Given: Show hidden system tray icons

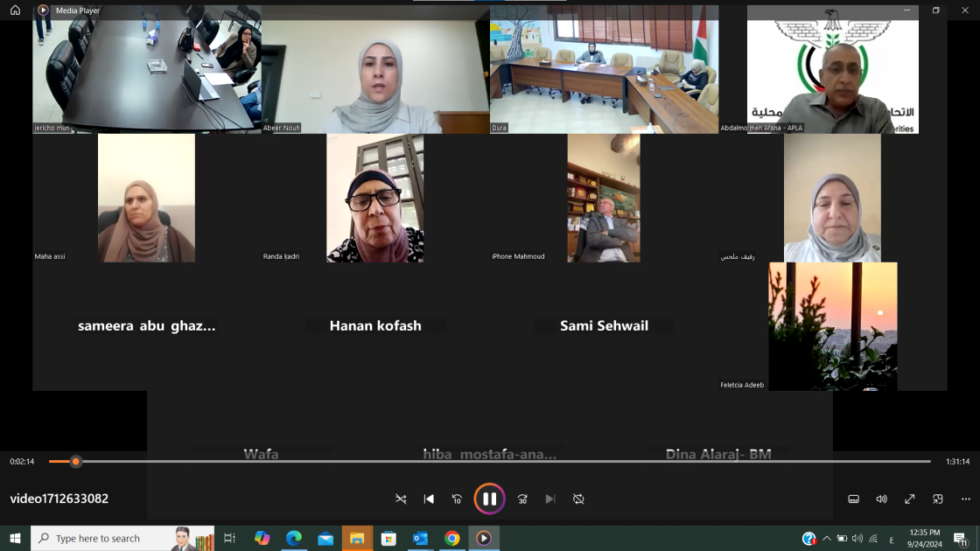Looking at the screenshot, I should coord(826,538).
